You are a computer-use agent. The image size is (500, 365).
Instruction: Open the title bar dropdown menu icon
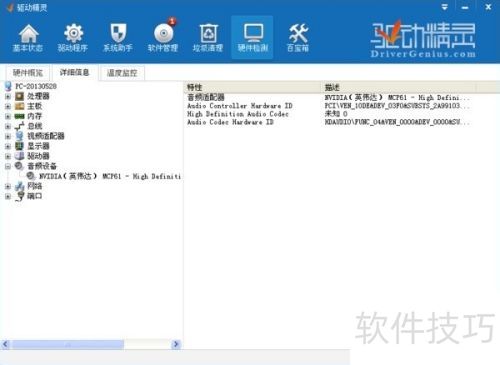pyautogui.click(x=444, y=7)
